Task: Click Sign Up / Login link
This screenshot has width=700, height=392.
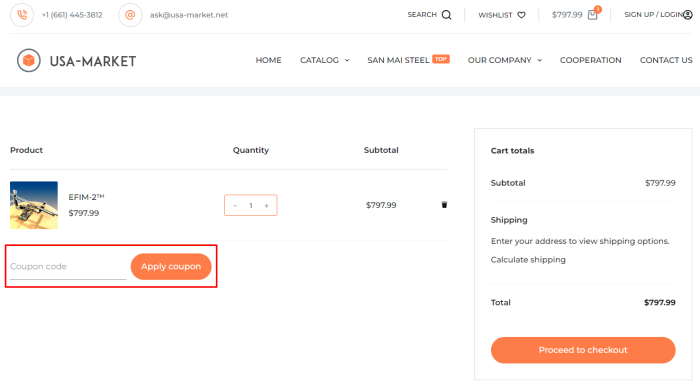Action: pyautogui.click(x=654, y=15)
